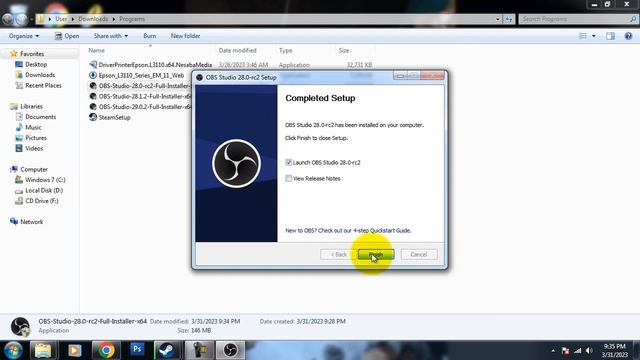Select the OBS-Studio-29.0.2-Full-Installer file
Viewport: 640px width, 360px height.
(144, 107)
